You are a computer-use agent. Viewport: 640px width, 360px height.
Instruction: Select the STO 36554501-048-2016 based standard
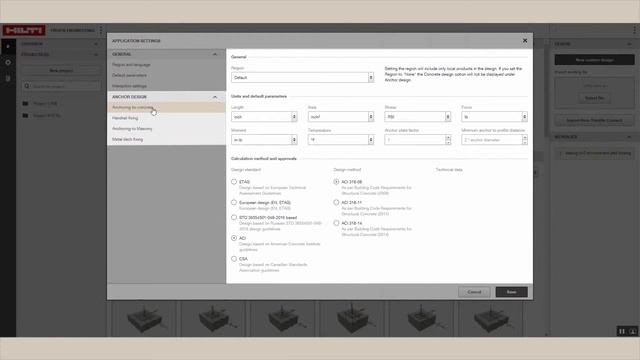(234, 217)
